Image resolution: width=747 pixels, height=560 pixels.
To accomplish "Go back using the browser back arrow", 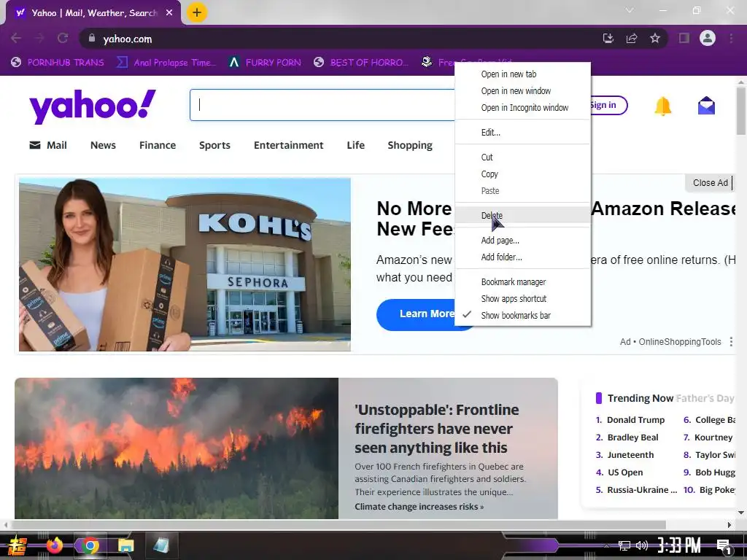I will pos(16,38).
